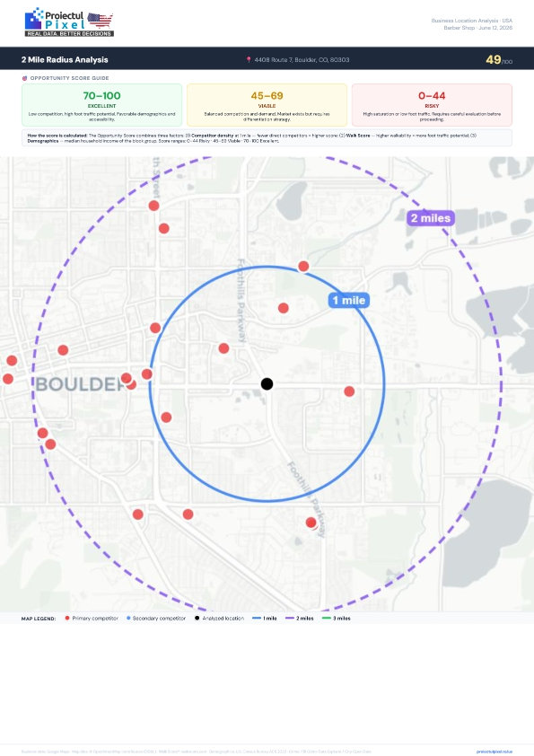Image resolution: width=534 pixels, height=756 pixels.
Task: Select the 0–44 Risky score card
Action: [432, 105]
